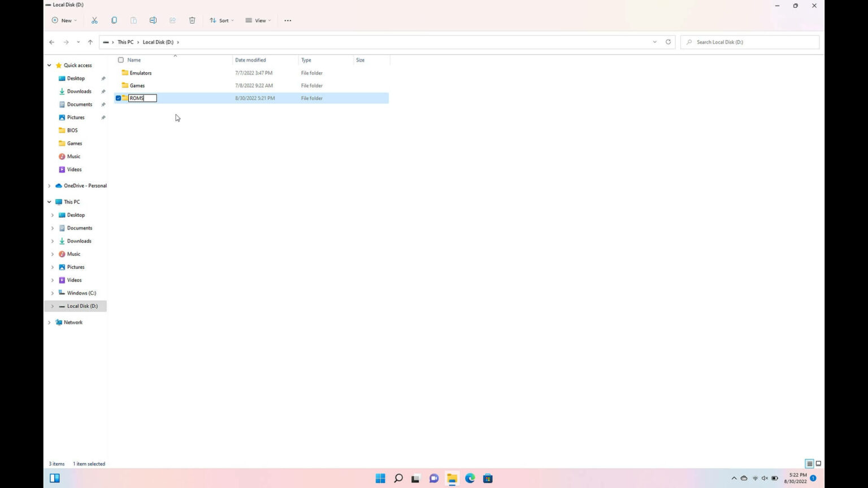Viewport: 868px width, 488px height.
Task: Open the See more ellipsis in the toolbar
Action: click(287, 20)
